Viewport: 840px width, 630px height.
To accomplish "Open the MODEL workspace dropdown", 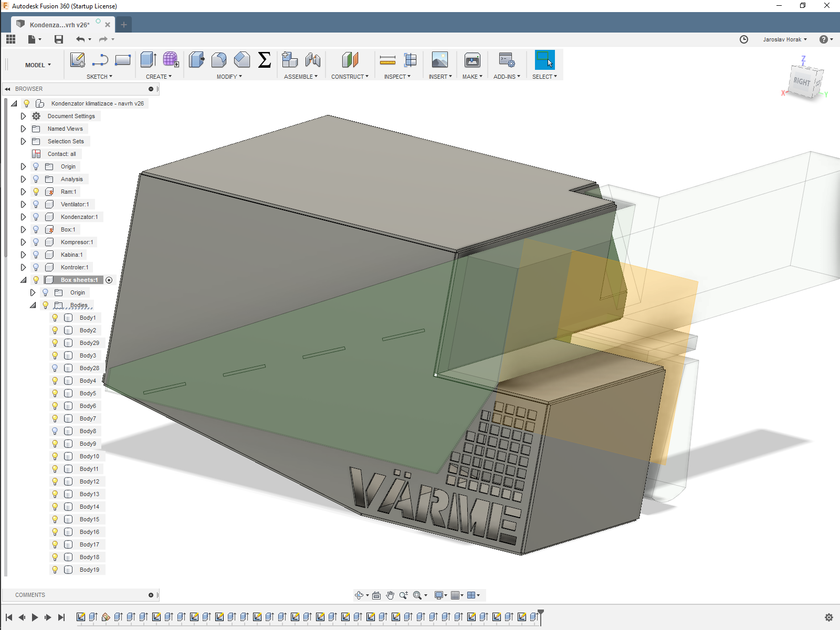I will point(38,65).
